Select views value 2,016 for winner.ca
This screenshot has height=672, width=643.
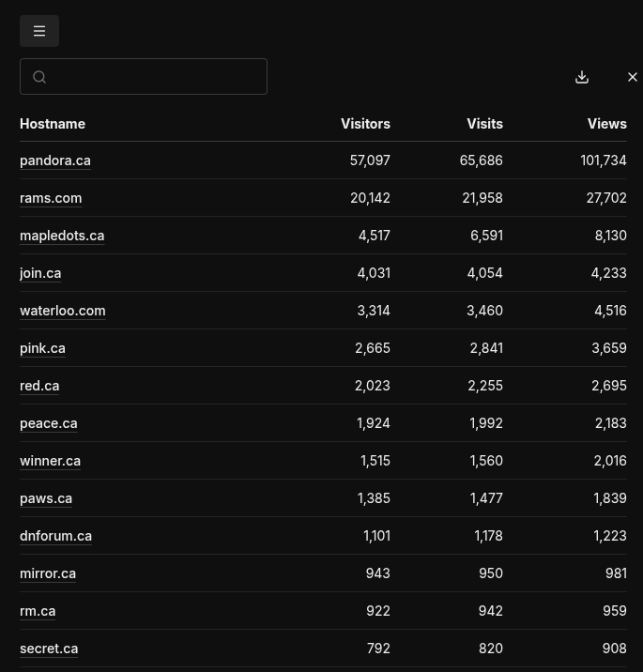coord(610,461)
